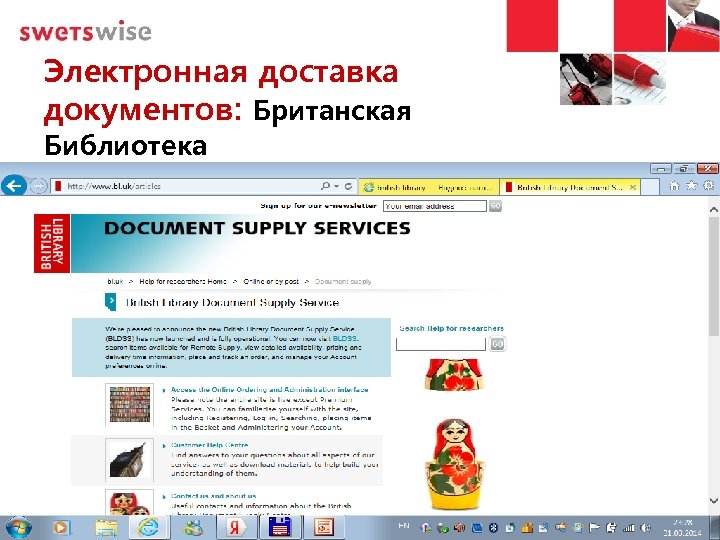Click the vertical scrollbar thumb
The image size is (720, 540).
(x=714, y=275)
